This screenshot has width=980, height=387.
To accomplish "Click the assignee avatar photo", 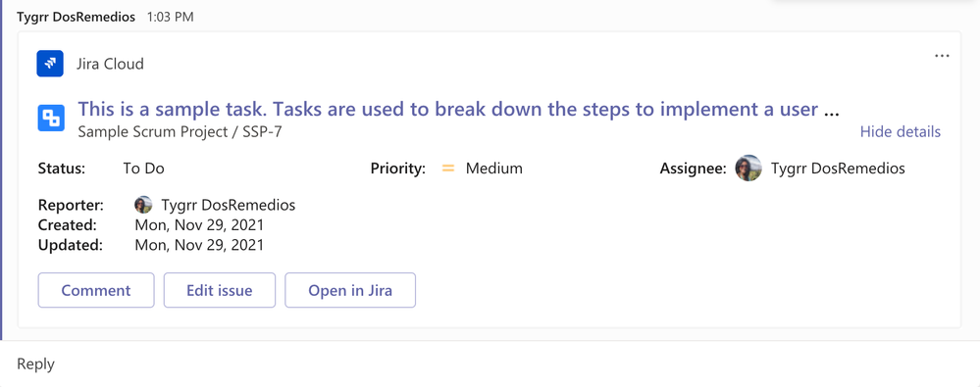I will coord(748,168).
